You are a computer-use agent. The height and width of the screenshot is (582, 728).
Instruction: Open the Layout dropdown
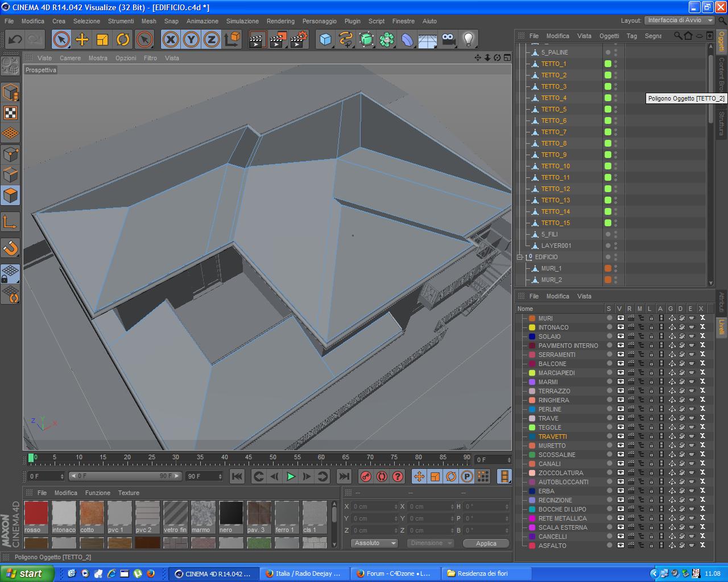point(680,20)
